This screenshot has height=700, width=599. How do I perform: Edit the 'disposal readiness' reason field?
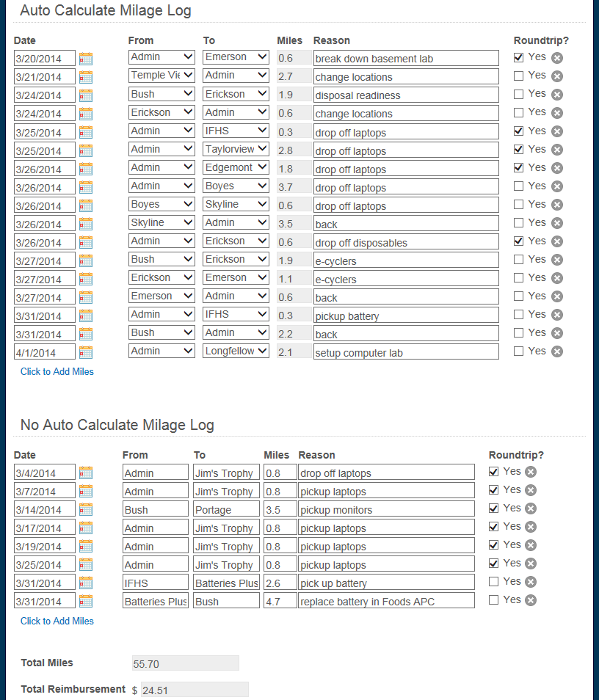pos(406,95)
